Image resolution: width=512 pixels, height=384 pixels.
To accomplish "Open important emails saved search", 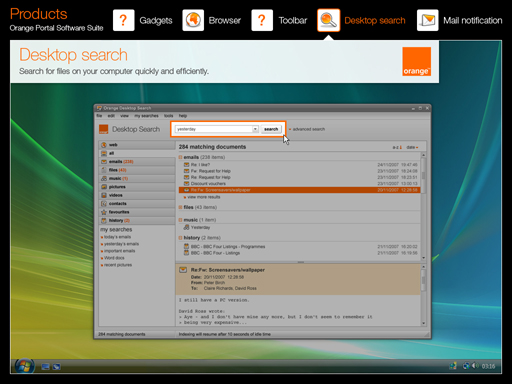I will pyautogui.click(x=120, y=251).
